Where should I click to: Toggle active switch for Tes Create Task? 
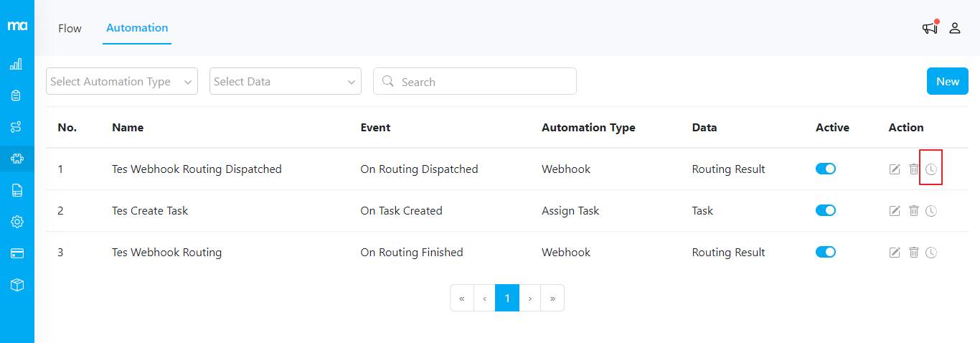(826, 211)
